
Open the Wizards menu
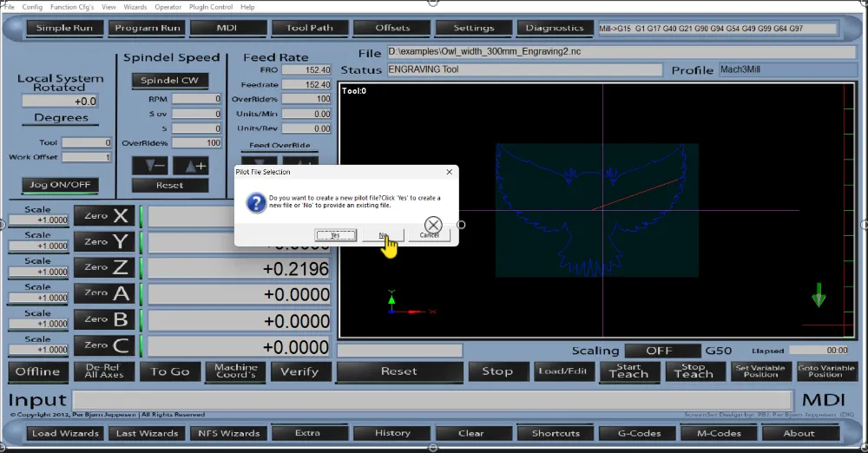[135, 7]
